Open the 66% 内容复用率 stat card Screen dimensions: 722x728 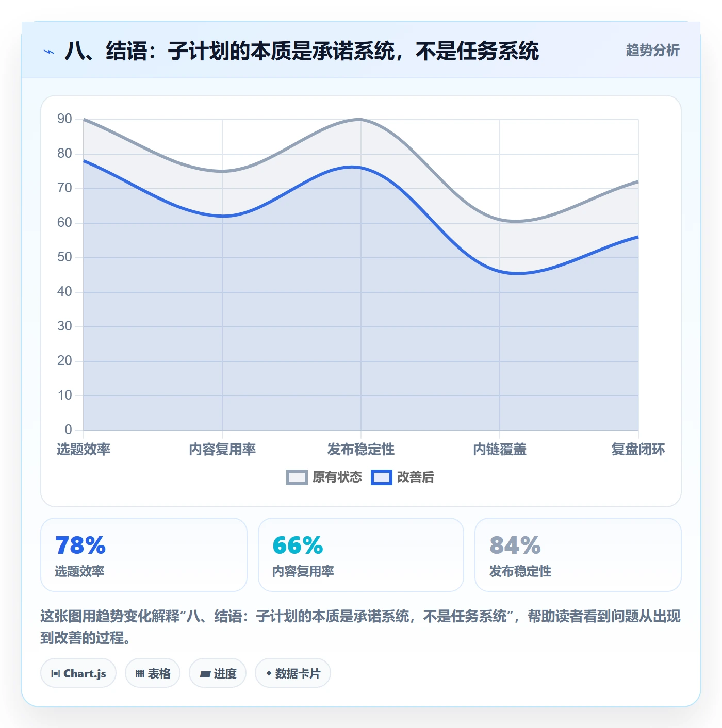(361, 555)
